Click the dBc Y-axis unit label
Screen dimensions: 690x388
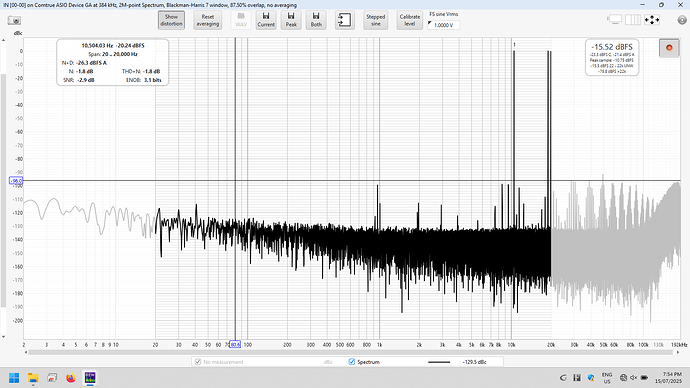[18, 33]
